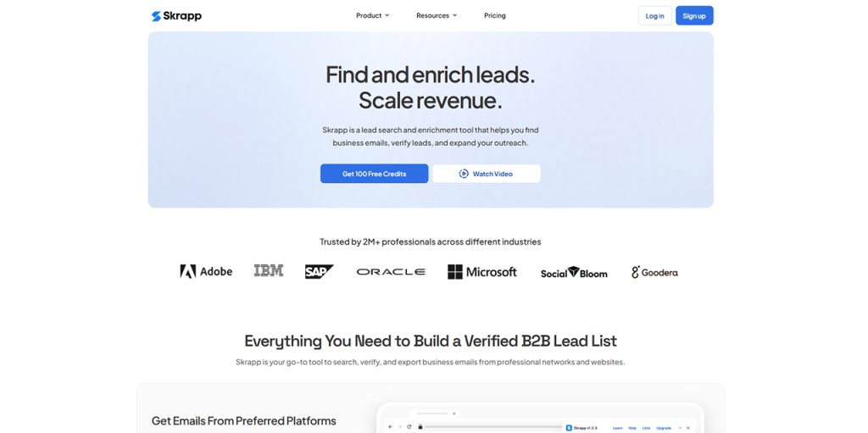Screen dimensions: 868x433
Task: Click the Log in button
Action: pos(654,15)
